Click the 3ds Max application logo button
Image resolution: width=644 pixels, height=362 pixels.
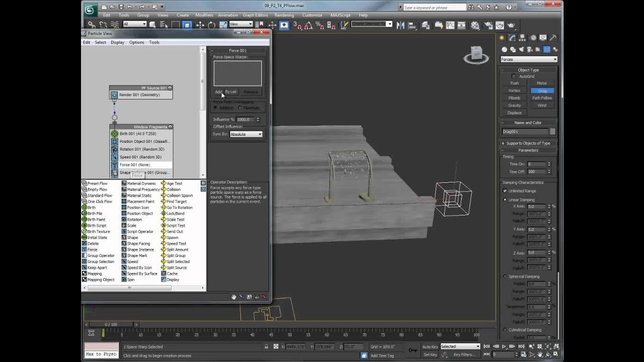point(90,9)
